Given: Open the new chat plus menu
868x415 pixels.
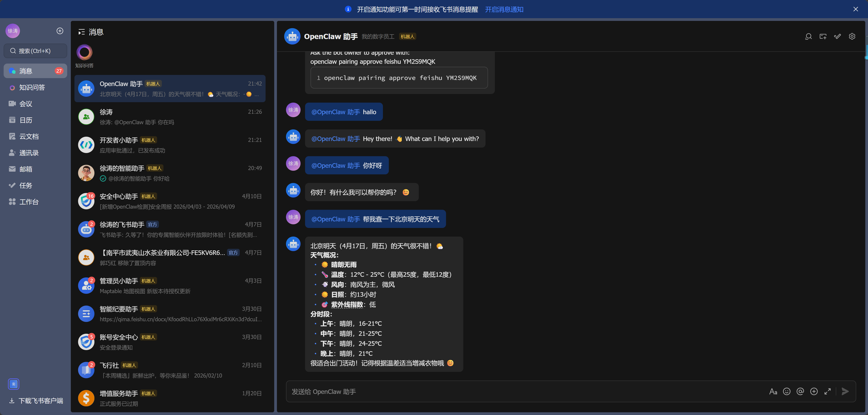Looking at the screenshot, I should click(60, 31).
